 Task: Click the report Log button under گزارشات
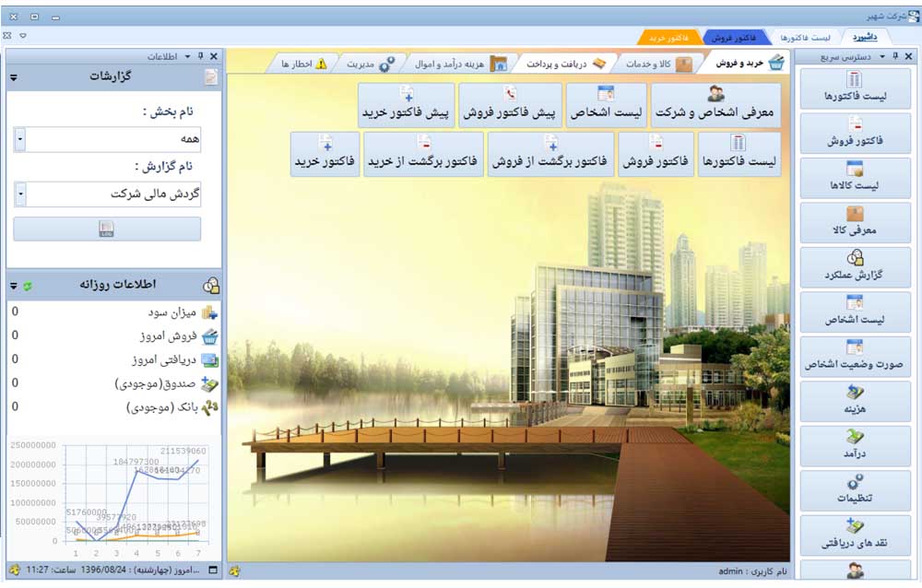107,229
